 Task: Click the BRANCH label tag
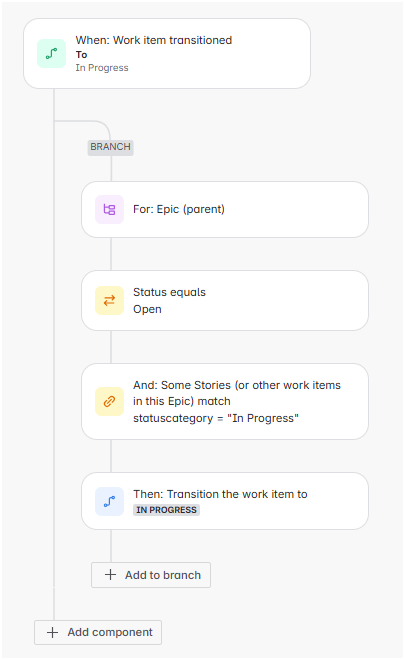click(x=111, y=147)
